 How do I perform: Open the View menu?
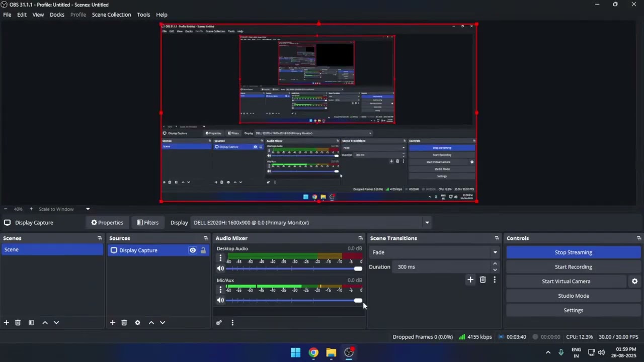coord(38,15)
